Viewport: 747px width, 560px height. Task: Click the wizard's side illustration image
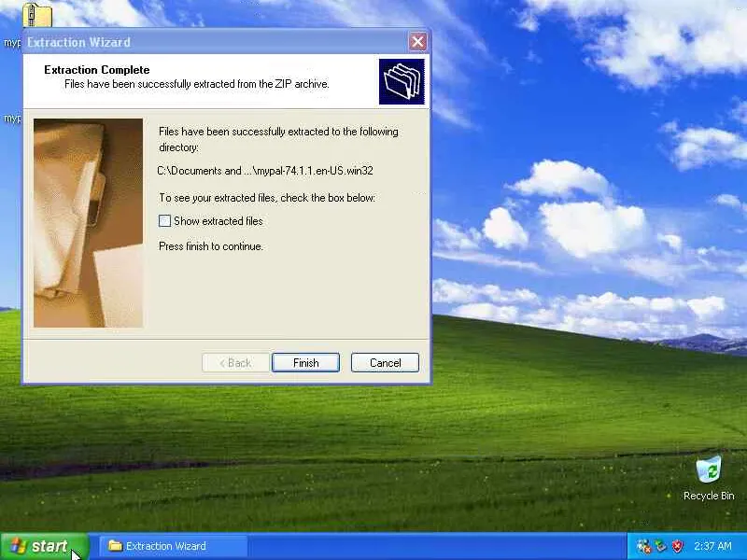tap(88, 223)
